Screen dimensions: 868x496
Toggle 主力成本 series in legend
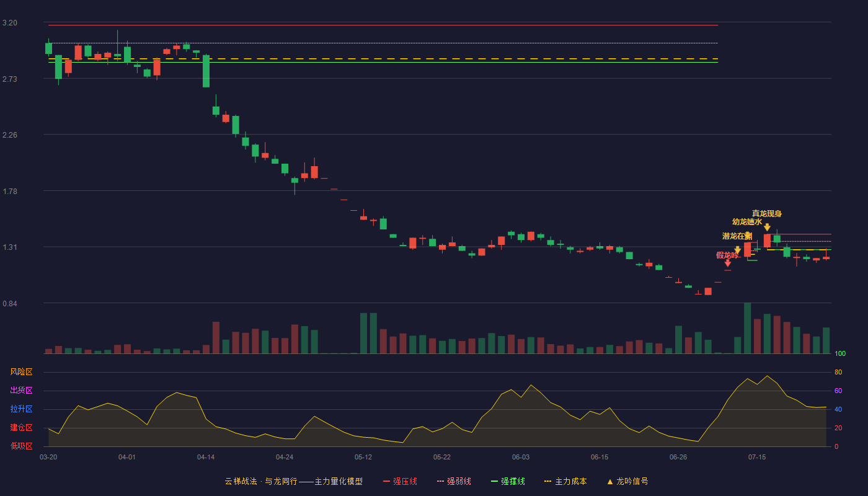570,481
